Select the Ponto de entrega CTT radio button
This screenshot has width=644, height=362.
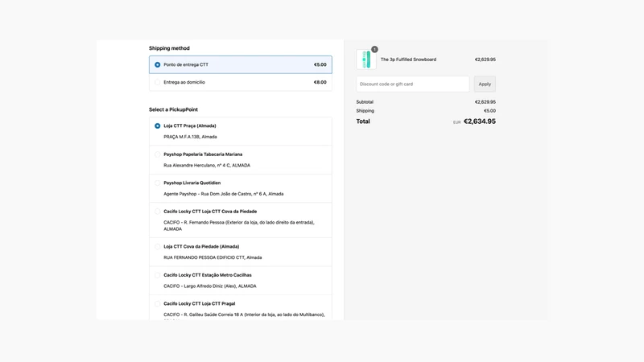pos(157,65)
